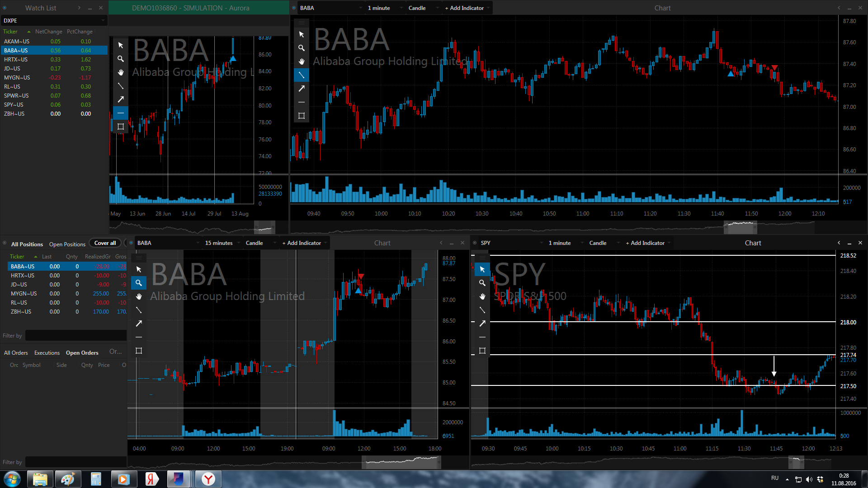Sort watch list by NetChange column
The width and height of the screenshot is (868, 488).
coord(49,32)
